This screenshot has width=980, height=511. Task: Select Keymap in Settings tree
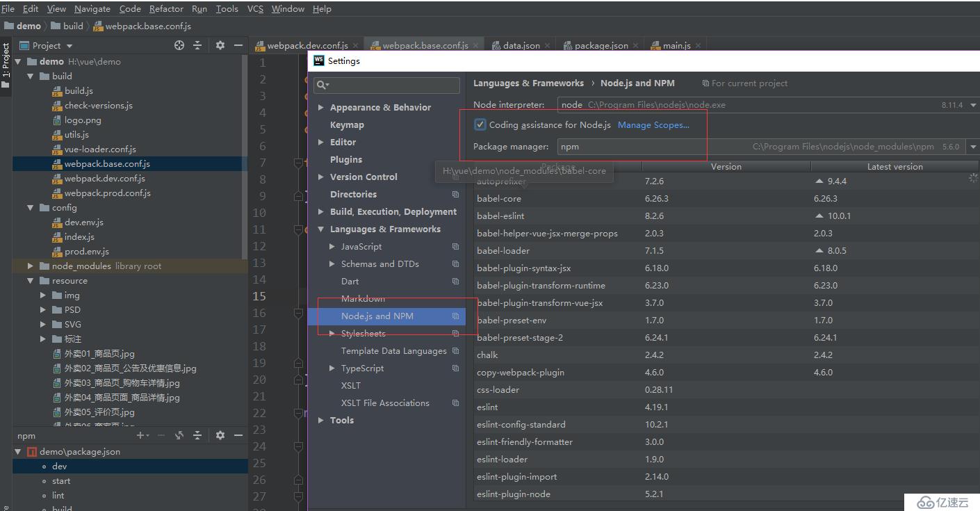point(347,124)
